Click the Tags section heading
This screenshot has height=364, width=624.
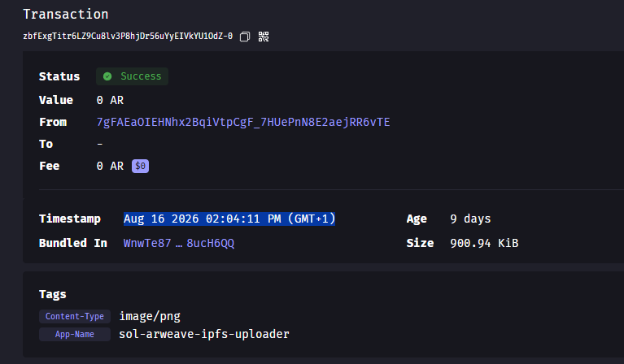tap(53, 294)
